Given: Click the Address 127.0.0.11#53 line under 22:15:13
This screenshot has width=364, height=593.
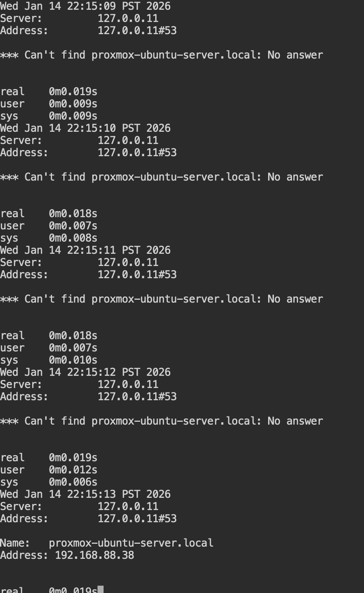Looking at the screenshot, I should pos(88,519).
